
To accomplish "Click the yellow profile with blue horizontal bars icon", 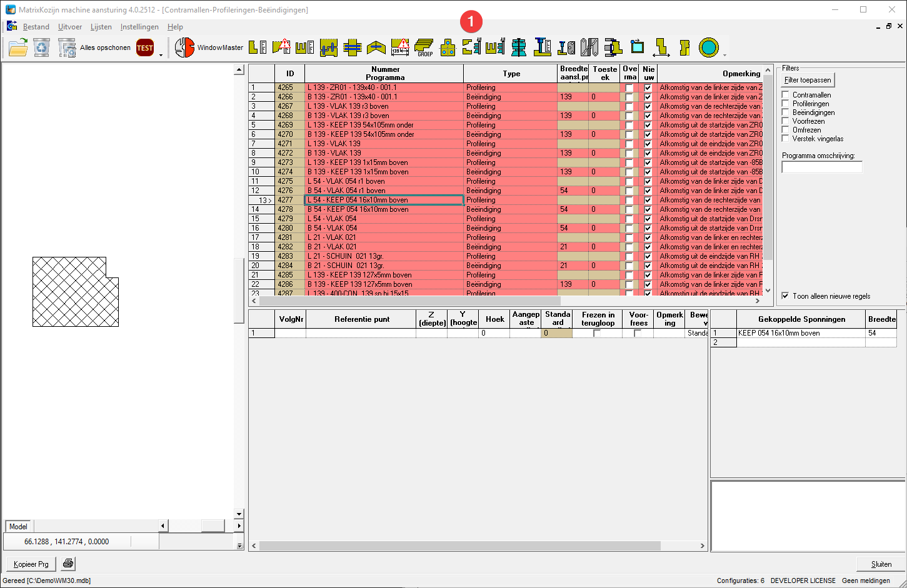I will click(x=353, y=47).
